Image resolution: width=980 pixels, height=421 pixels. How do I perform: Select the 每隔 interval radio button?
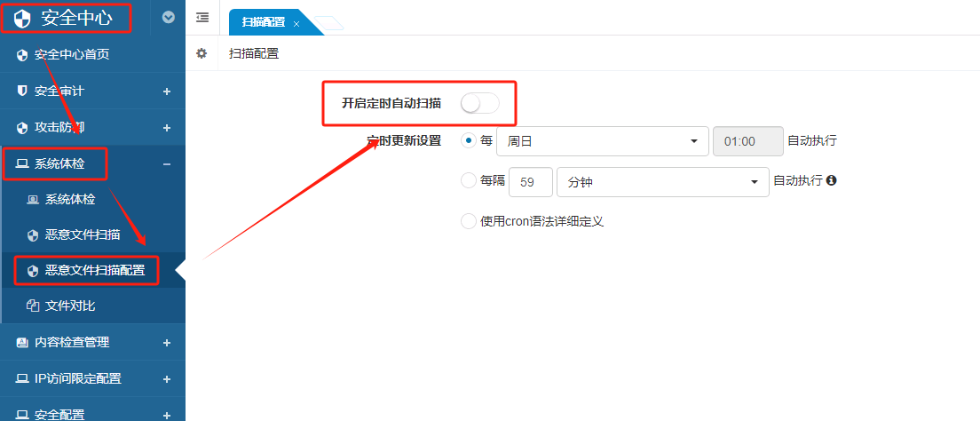468,181
